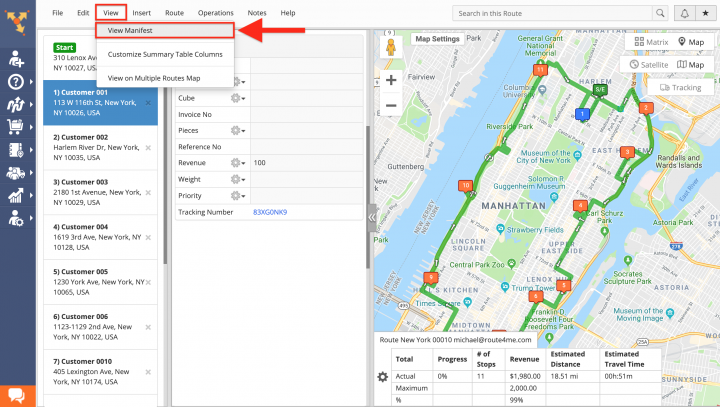The width and height of the screenshot is (720, 407).
Task: Open the notifications bell icon
Action: 684,13
